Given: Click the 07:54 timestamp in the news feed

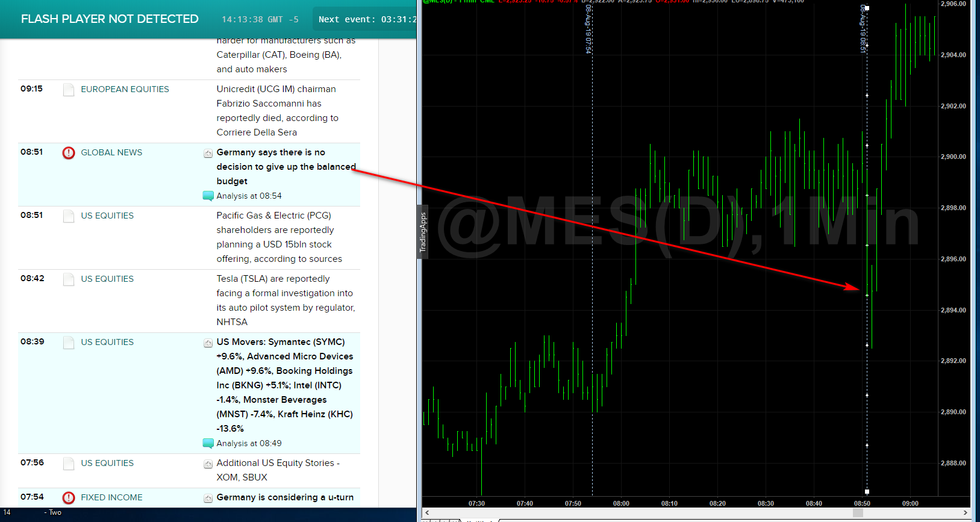Looking at the screenshot, I should (x=32, y=497).
